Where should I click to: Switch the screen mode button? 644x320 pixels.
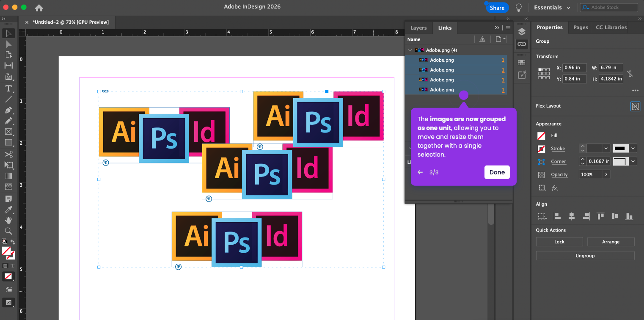click(x=8, y=302)
